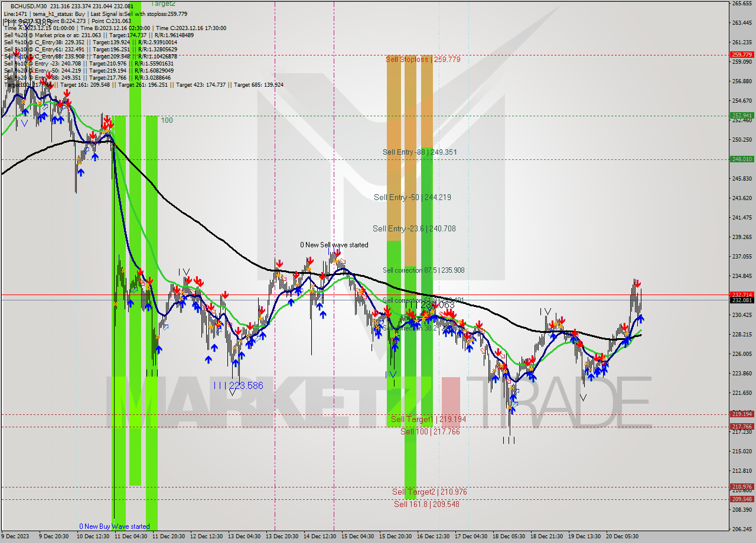The image size is (756, 543).
Task: Click the 'Sell Stoploss | 259.779' label
Action: point(423,60)
